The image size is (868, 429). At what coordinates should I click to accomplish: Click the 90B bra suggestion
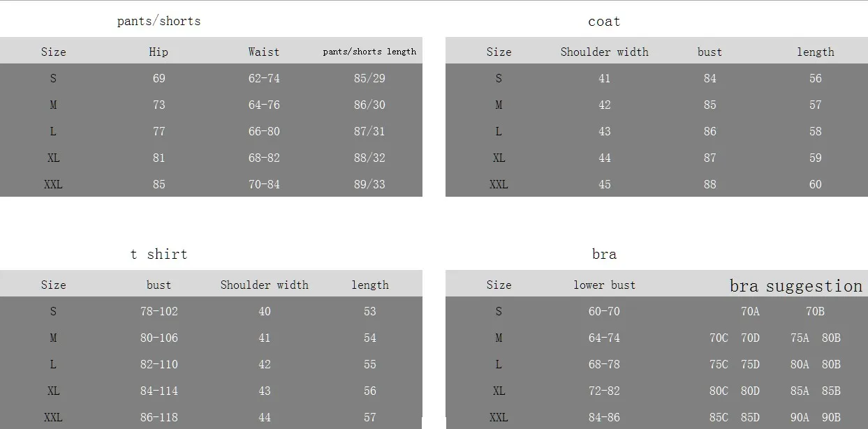pyautogui.click(x=831, y=417)
